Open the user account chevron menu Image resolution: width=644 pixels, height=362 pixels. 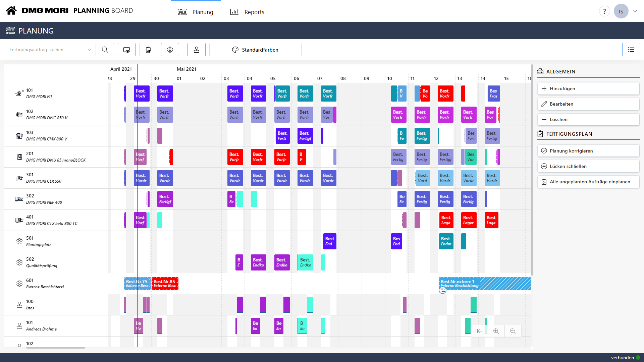click(635, 11)
